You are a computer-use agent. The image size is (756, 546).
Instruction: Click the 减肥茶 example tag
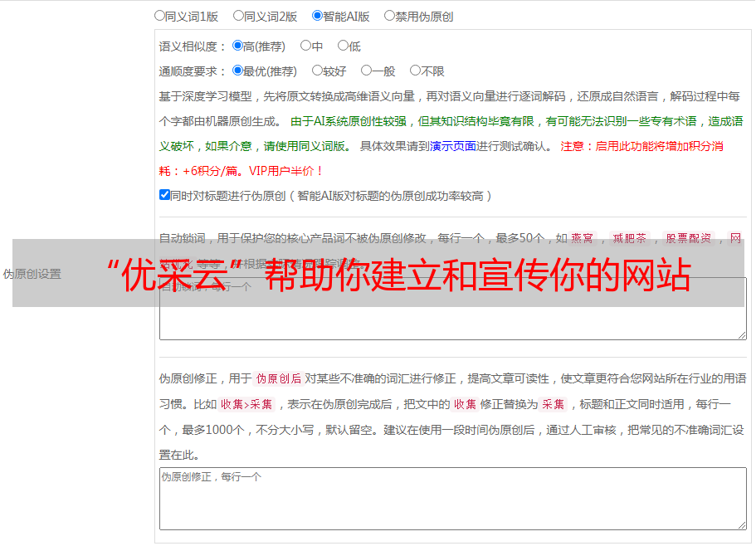point(630,238)
